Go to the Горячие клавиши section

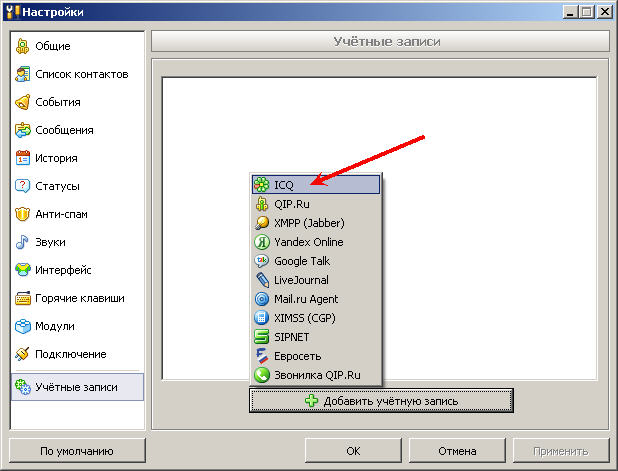tap(78, 298)
